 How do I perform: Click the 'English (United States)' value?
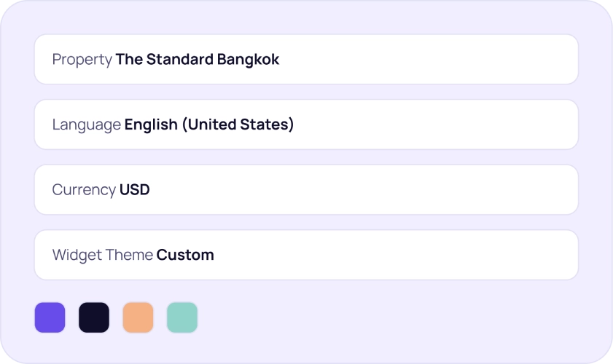coord(209,124)
